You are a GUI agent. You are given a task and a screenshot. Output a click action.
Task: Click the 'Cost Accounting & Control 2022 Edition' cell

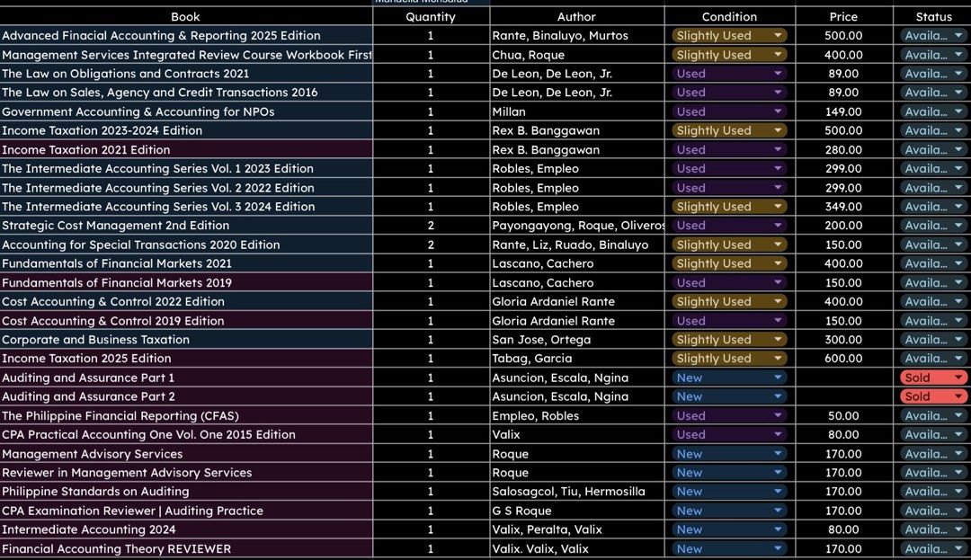pyautogui.click(x=186, y=301)
